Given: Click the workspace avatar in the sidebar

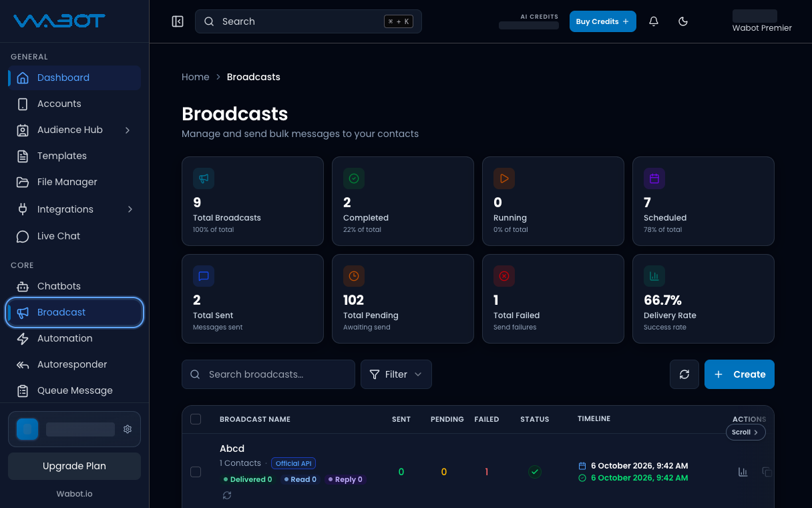Looking at the screenshot, I should 27,429.
